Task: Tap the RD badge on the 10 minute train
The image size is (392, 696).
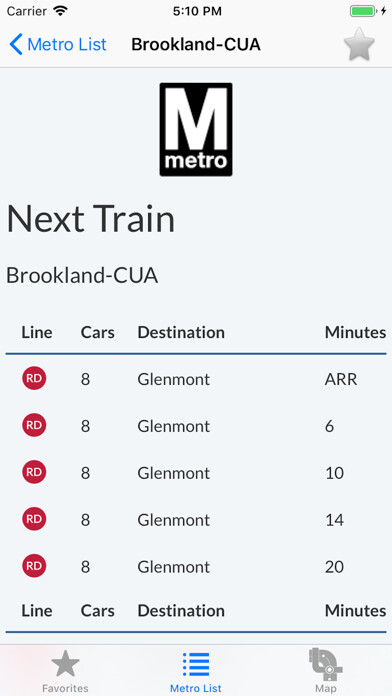Action: (x=34, y=472)
